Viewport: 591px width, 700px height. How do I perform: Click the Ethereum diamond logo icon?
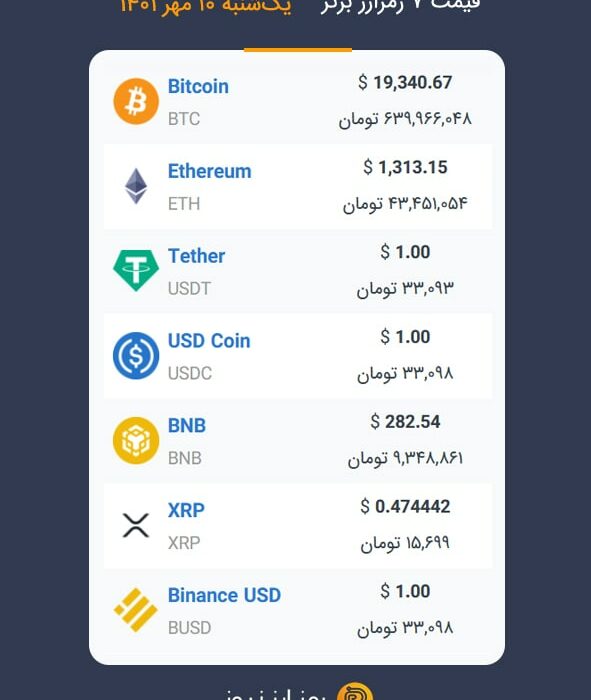pos(136,186)
